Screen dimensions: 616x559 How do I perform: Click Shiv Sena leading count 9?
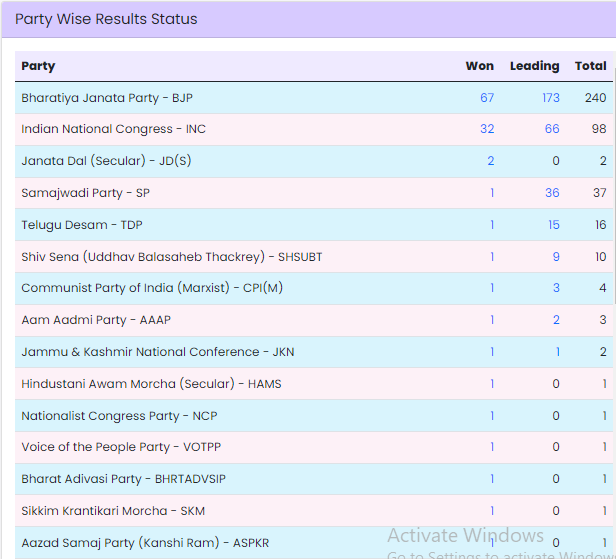click(556, 257)
